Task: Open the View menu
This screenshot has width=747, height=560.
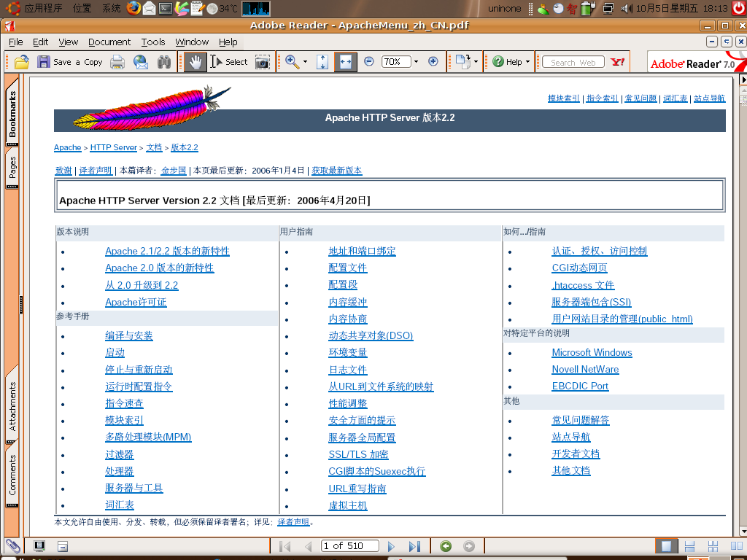Action: (68, 42)
